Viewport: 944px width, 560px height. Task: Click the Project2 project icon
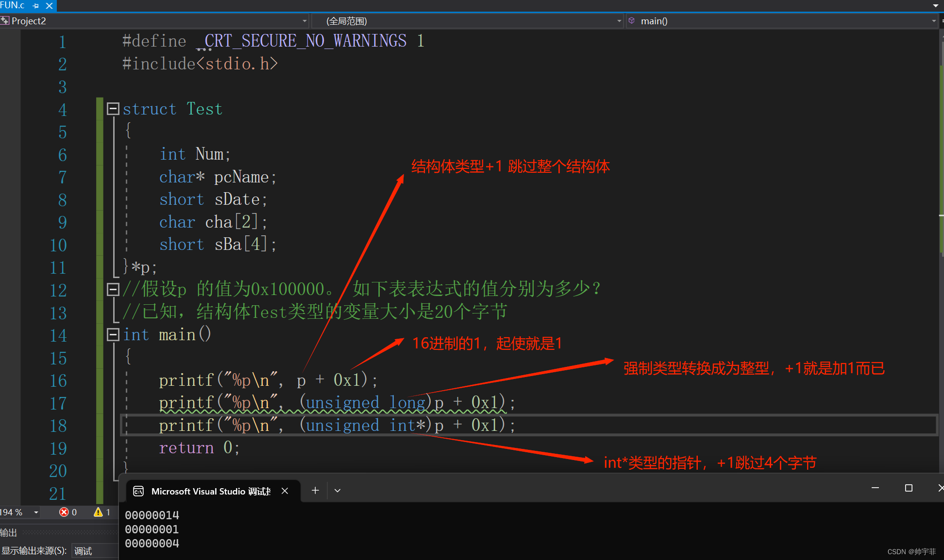coord(5,20)
